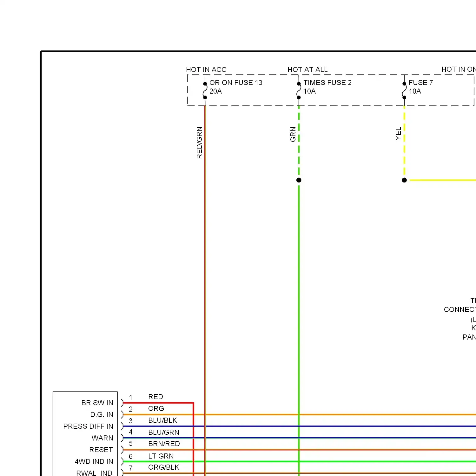Click the fuse 2 symbol
This screenshot has width=476, height=476.
299,91
